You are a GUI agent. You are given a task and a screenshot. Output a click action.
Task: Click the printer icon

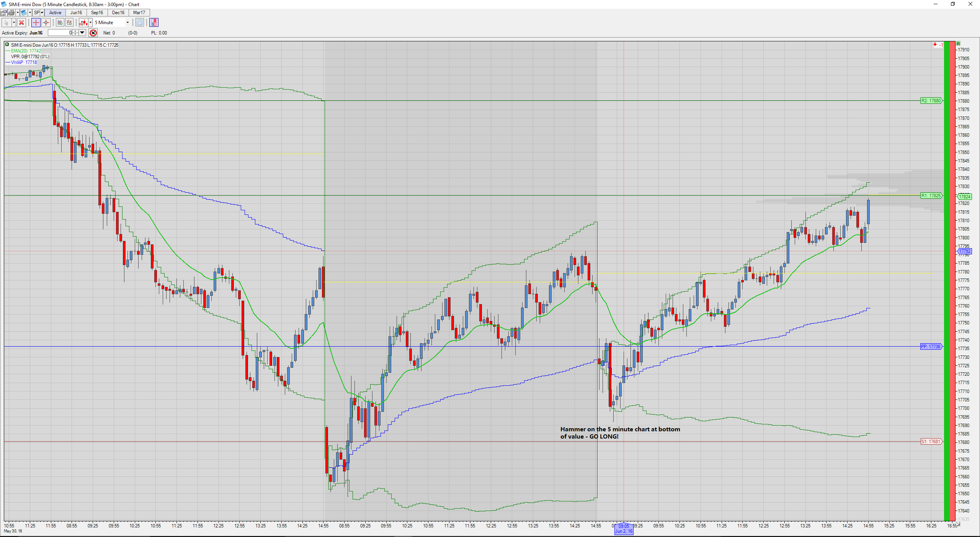click(x=11, y=13)
